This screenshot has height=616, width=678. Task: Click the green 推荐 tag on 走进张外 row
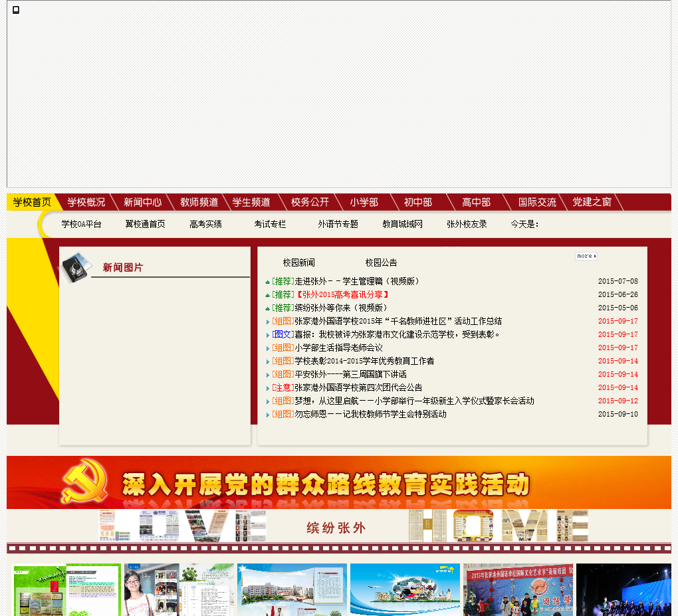tap(283, 281)
